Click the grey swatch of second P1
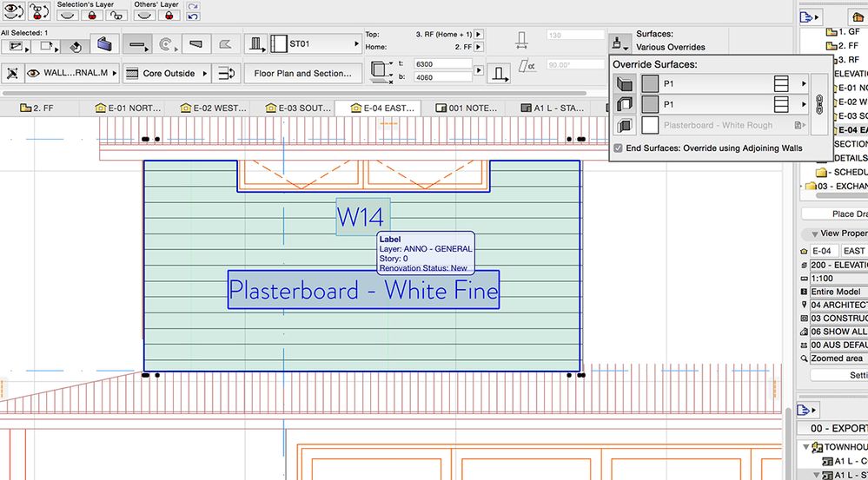868x480 pixels. point(650,104)
